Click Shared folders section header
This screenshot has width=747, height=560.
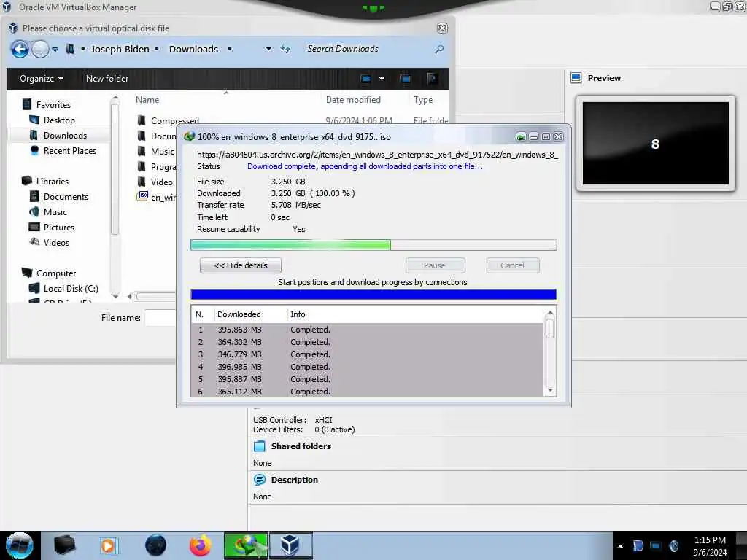[x=301, y=446]
